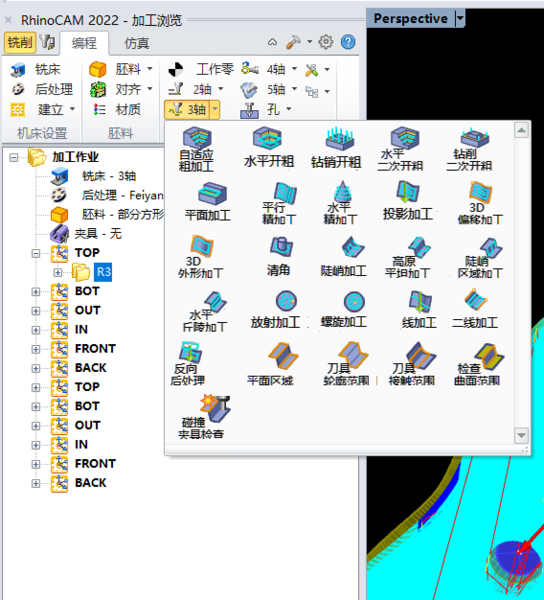Click the hammer utilities icon
544x600 pixels.
click(293, 42)
